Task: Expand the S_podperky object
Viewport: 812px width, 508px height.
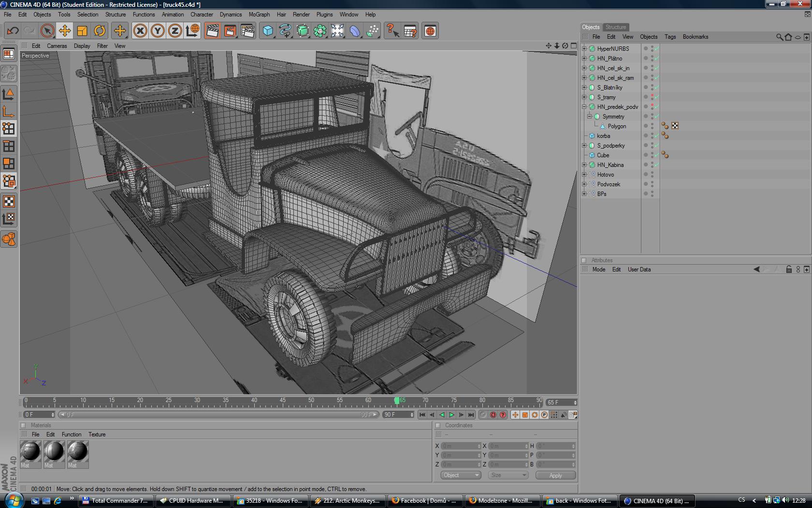Action: 584,145
